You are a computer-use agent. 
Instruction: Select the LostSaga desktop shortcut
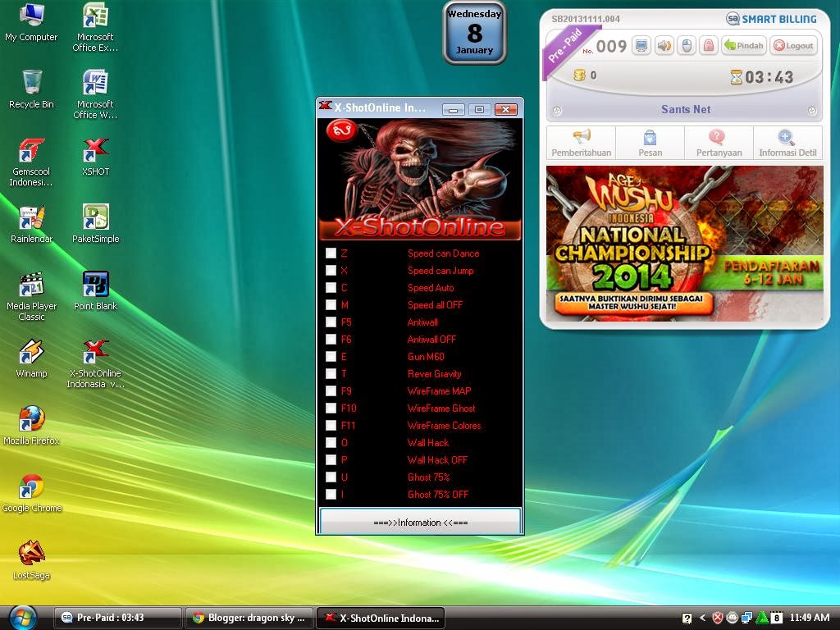click(x=31, y=561)
